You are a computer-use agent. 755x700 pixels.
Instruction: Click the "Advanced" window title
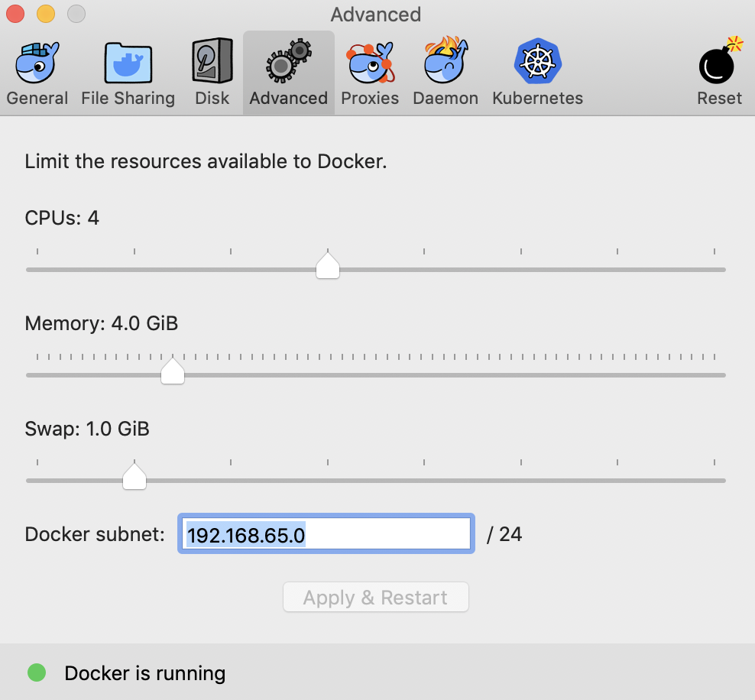375,15
